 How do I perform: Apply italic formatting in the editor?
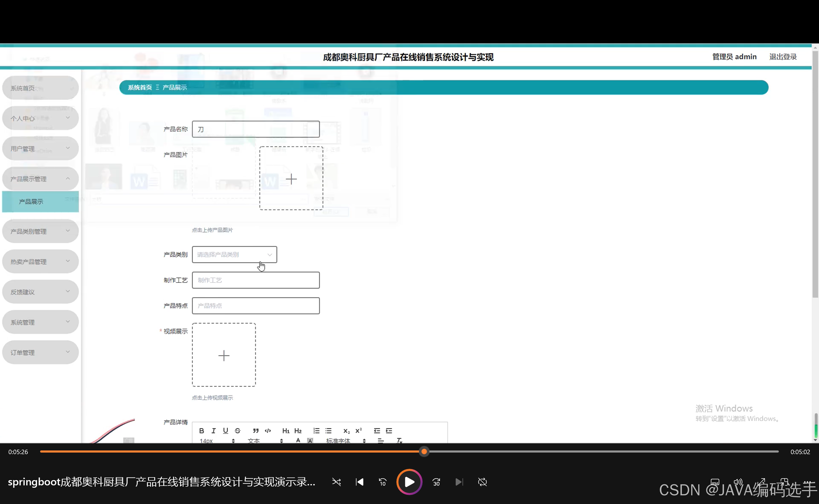pyautogui.click(x=214, y=431)
